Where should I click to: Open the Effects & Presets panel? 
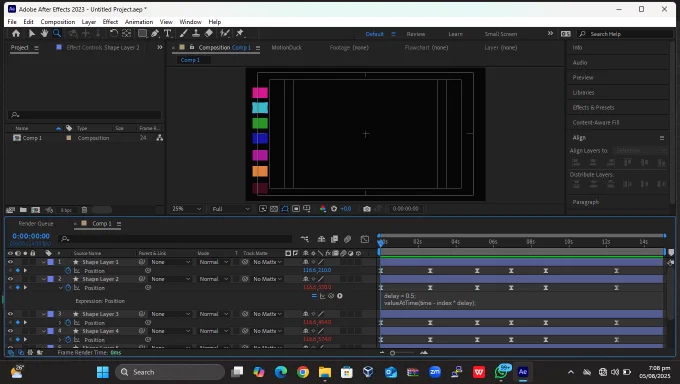coord(593,107)
